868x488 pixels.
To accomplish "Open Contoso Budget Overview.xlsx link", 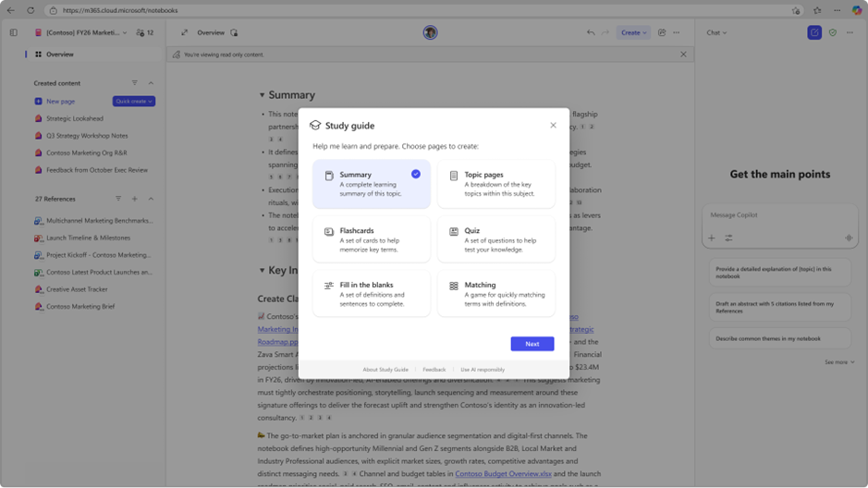I will pos(503,473).
